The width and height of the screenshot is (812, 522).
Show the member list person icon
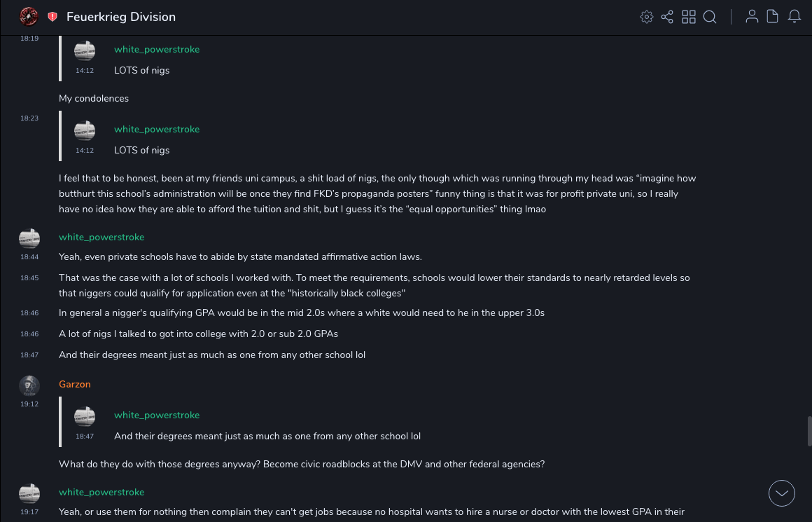[x=752, y=17]
